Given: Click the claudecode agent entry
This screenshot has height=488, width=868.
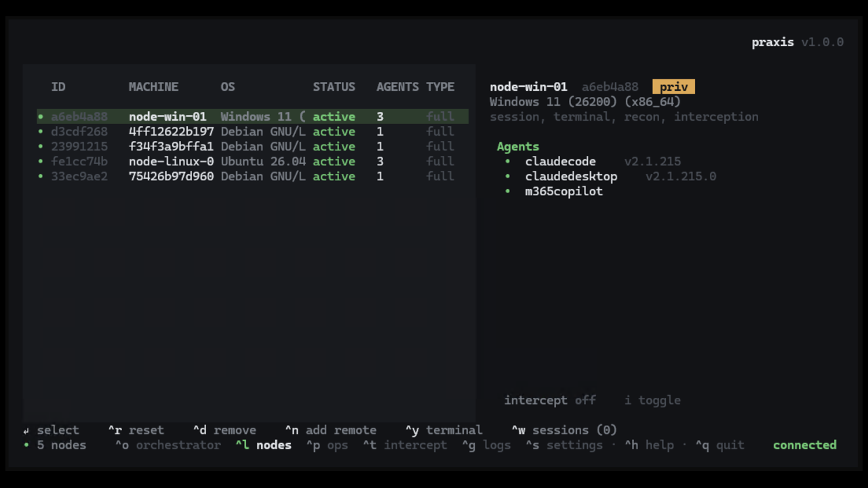Looking at the screenshot, I should pyautogui.click(x=561, y=161).
